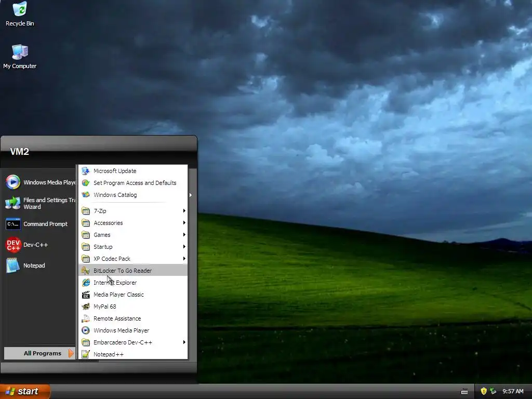532x399 pixels.
Task: Click the start button
Action: [25, 391]
